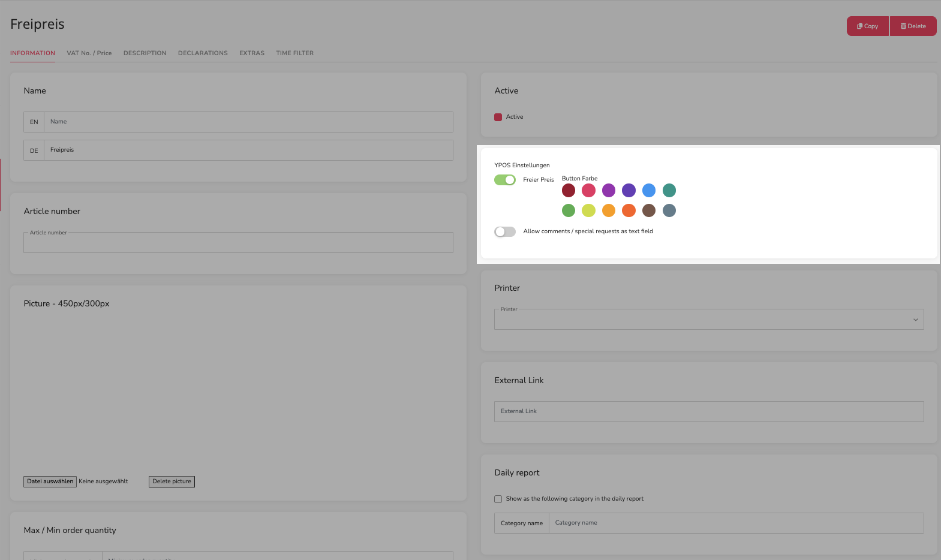This screenshot has height=560, width=941.
Task: Select the indigo button color
Action: [x=629, y=191]
